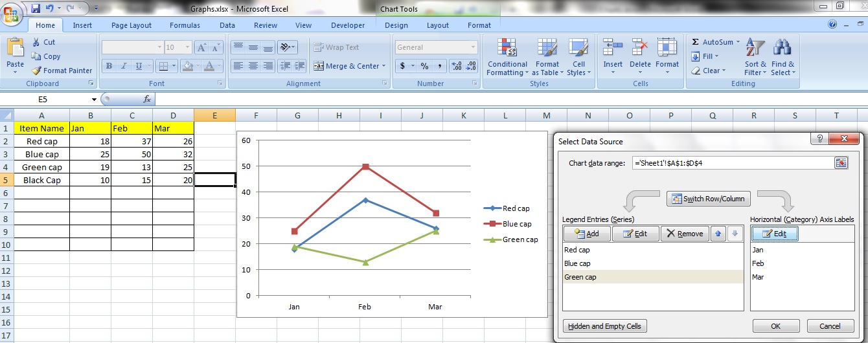Open the Merge & Center dropdown arrow
This screenshot has width=868, height=343.
click(383, 66)
